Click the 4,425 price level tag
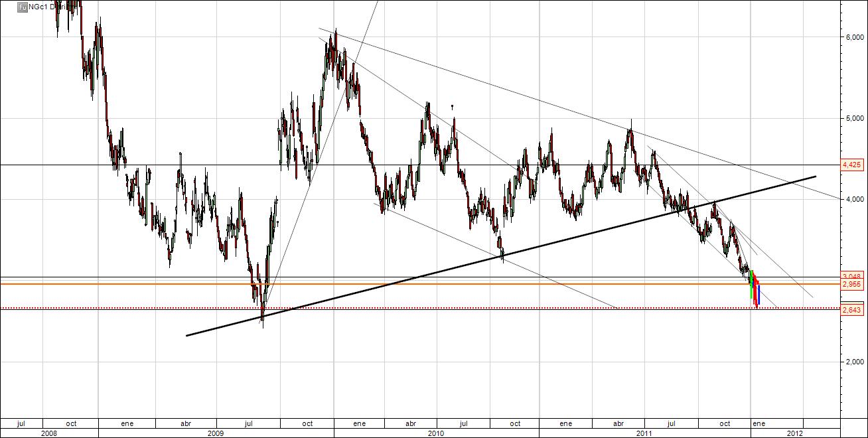The width and height of the screenshot is (868, 438). 851,165
